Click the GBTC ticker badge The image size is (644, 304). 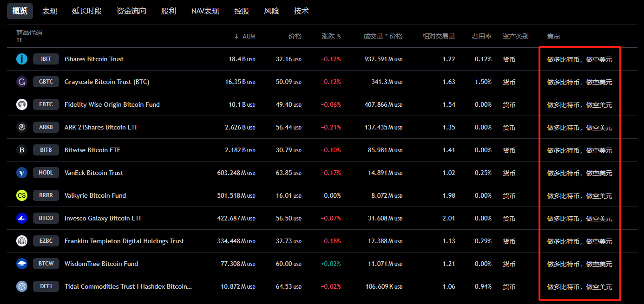pos(46,82)
